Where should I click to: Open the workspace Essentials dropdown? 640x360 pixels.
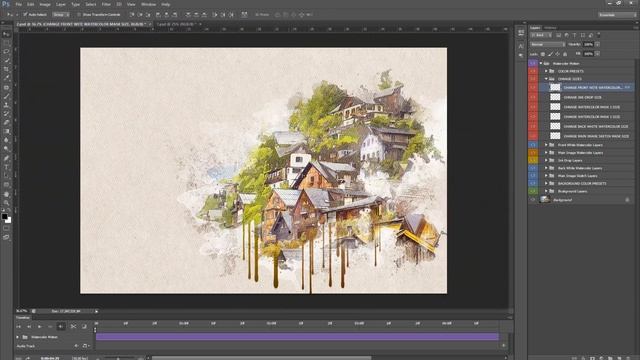pos(617,15)
